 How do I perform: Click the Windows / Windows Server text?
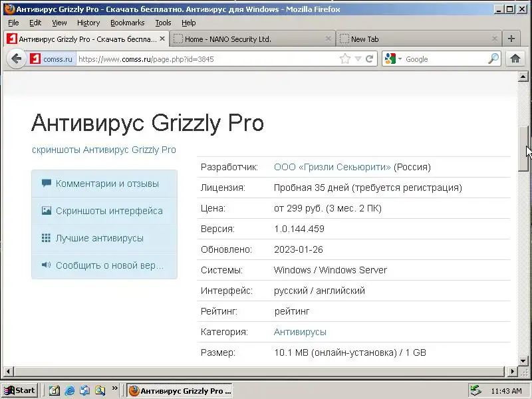331,270
